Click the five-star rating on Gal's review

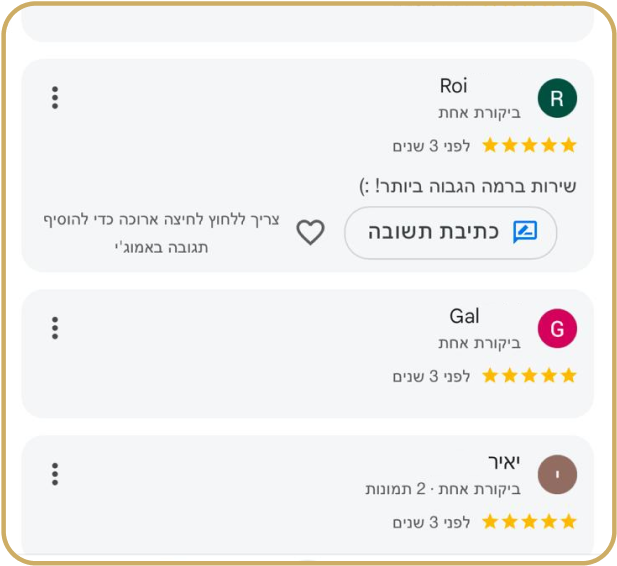[529, 375]
